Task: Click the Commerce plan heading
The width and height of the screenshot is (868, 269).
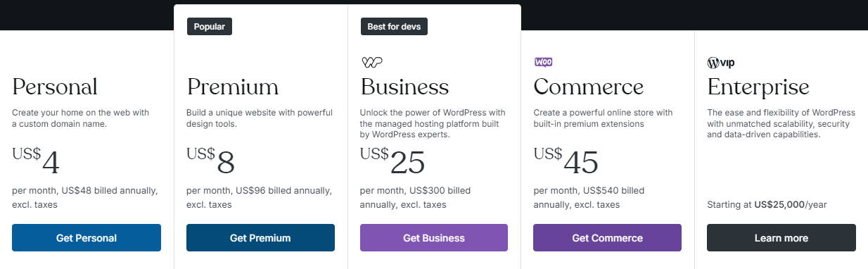Action: click(589, 87)
